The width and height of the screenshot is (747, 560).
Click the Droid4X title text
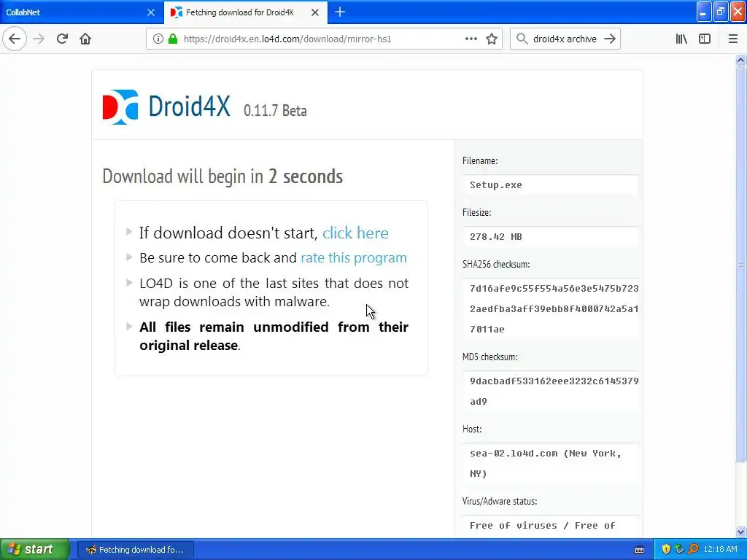(189, 106)
